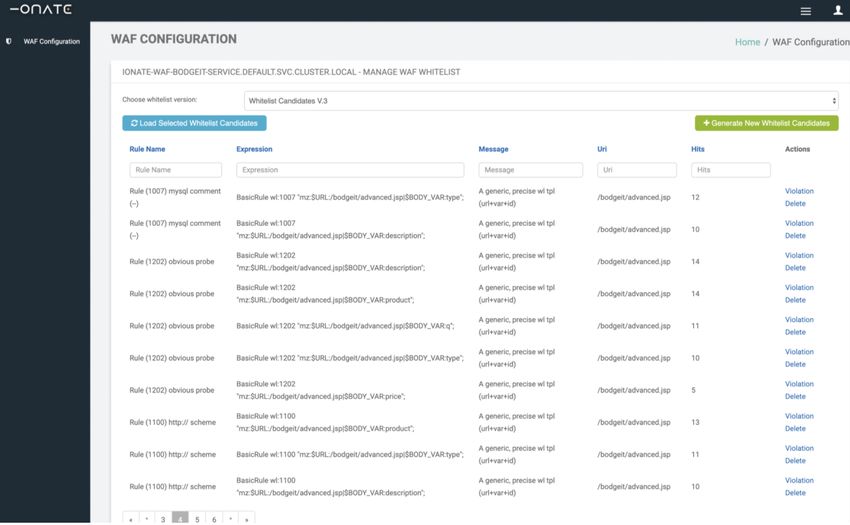Viewport: 850px width, 525px height.
Task: Open the whitelist version dropdown
Action: click(541, 101)
